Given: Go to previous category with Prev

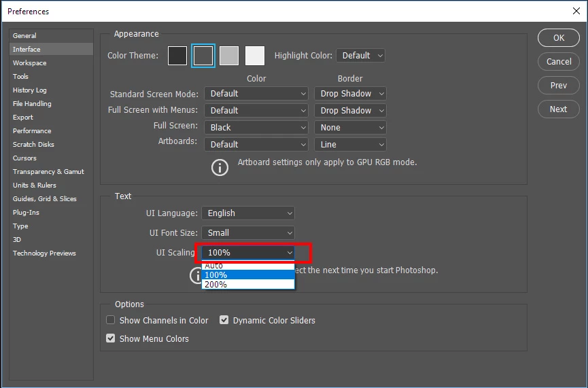Looking at the screenshot, I should coord(559,86).
